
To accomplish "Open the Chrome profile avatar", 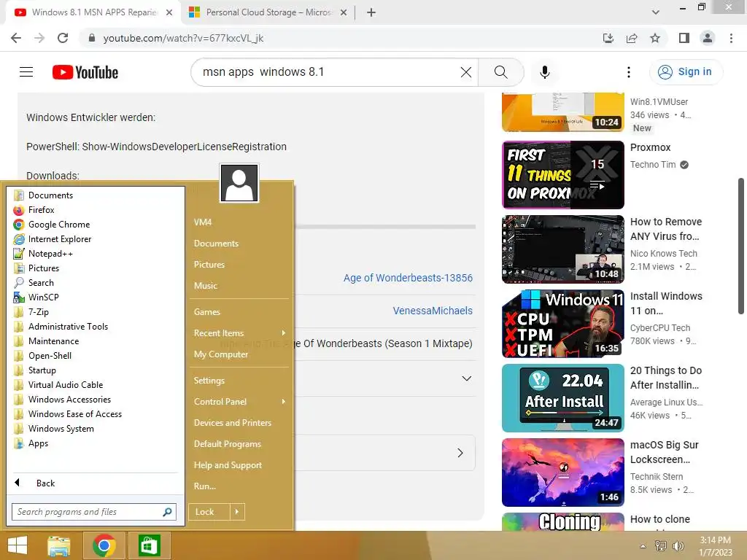I will [x=708, y=38].
